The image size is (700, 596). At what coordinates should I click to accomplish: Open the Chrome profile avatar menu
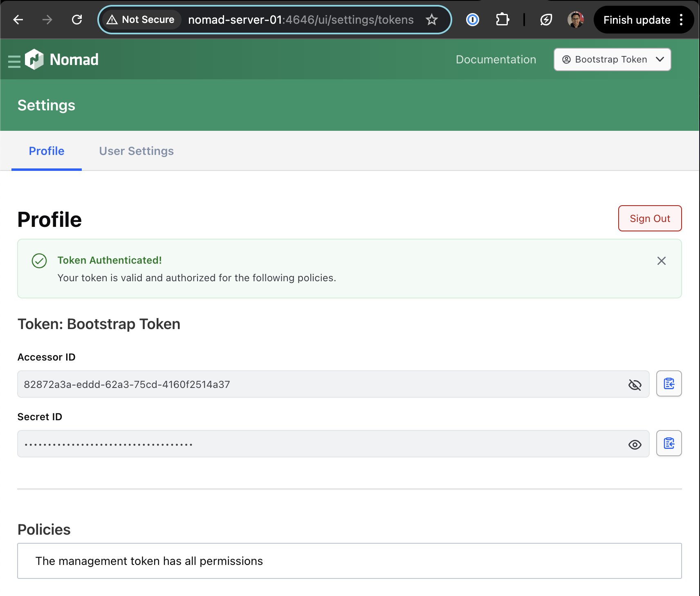[x=575, y=20]
